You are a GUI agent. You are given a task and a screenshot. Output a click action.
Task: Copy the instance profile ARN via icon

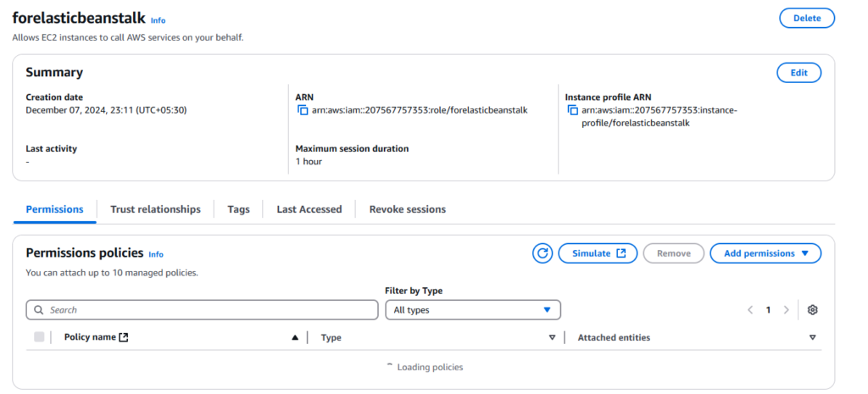(x=573, y=110)
